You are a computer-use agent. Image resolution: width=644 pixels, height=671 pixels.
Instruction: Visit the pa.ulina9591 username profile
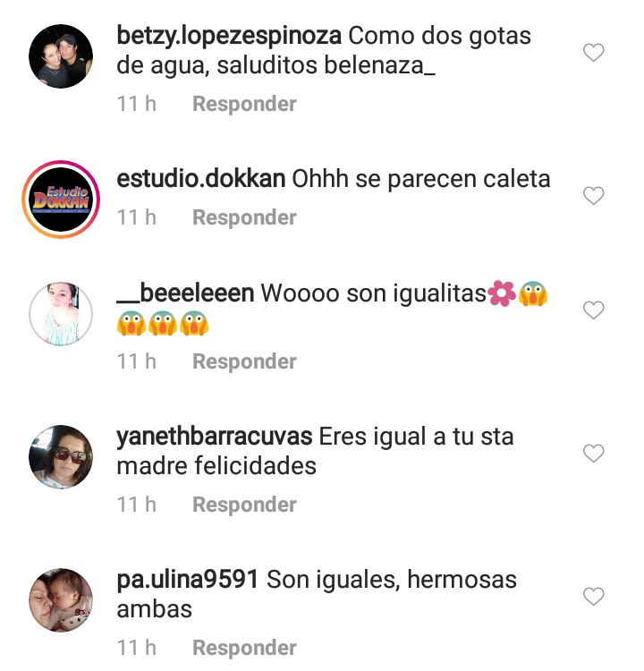(x=188, y=581)
